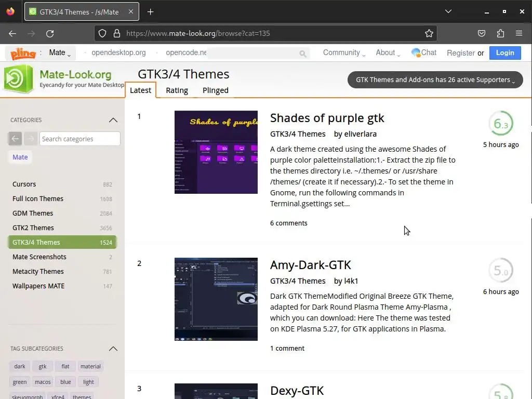Screen dimensions: 532x399
Task: Expand the active Supporters banner
Action: tap(435, 79)
